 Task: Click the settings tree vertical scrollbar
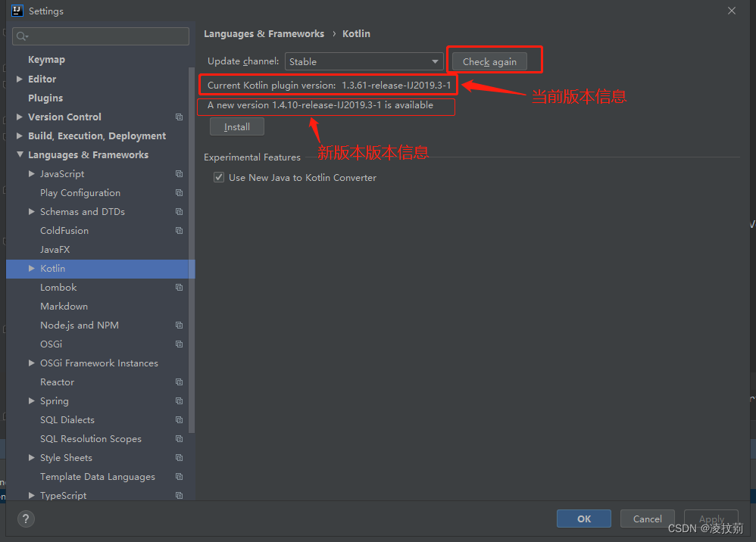pyautogui.click(x=192, y=251)
